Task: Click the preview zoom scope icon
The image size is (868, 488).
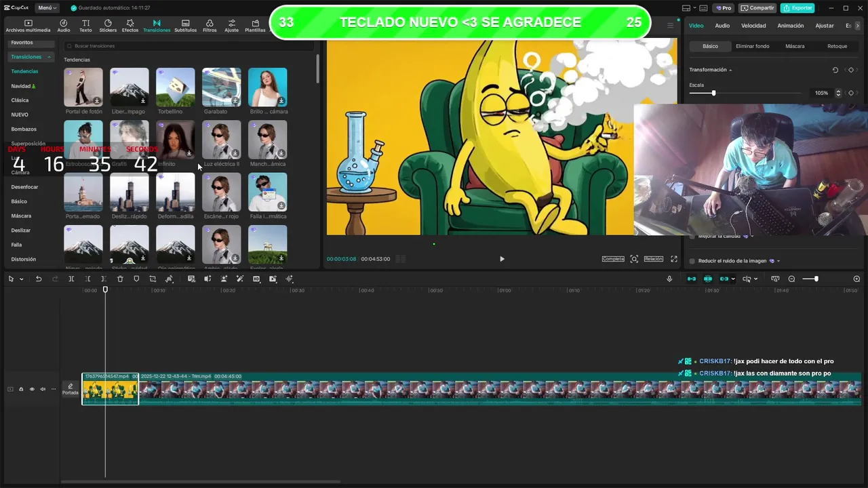Action: click(634, 259)
